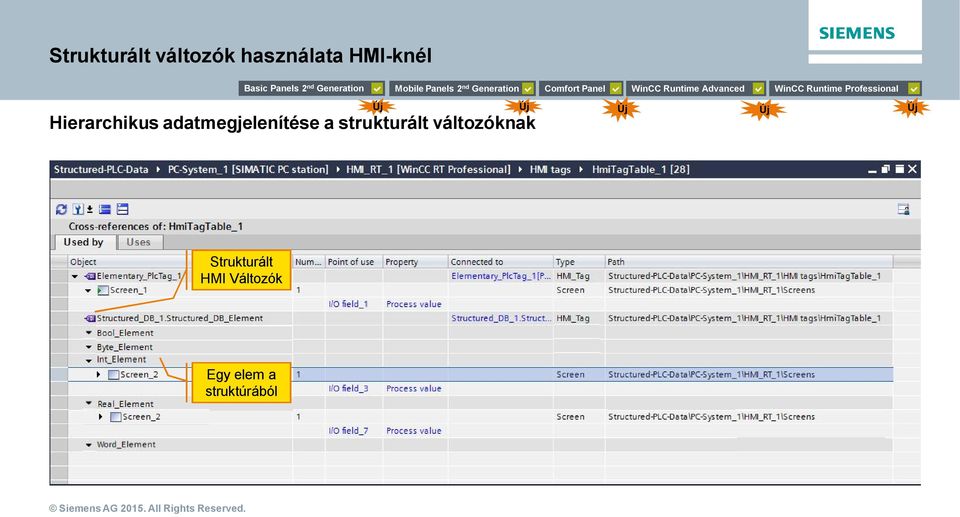Click the Basic Panels 2nd Generation checkmark
The height and width of the screenshot is (517, 960).
(377, 89)
